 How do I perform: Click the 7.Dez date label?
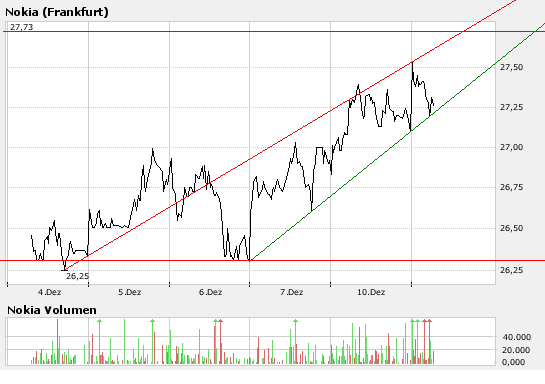click(x=291, y=292)
